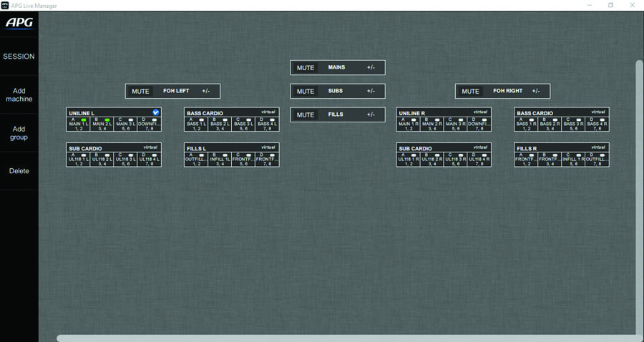Click the green indicator of MAIN 1 L

(84, 120)
